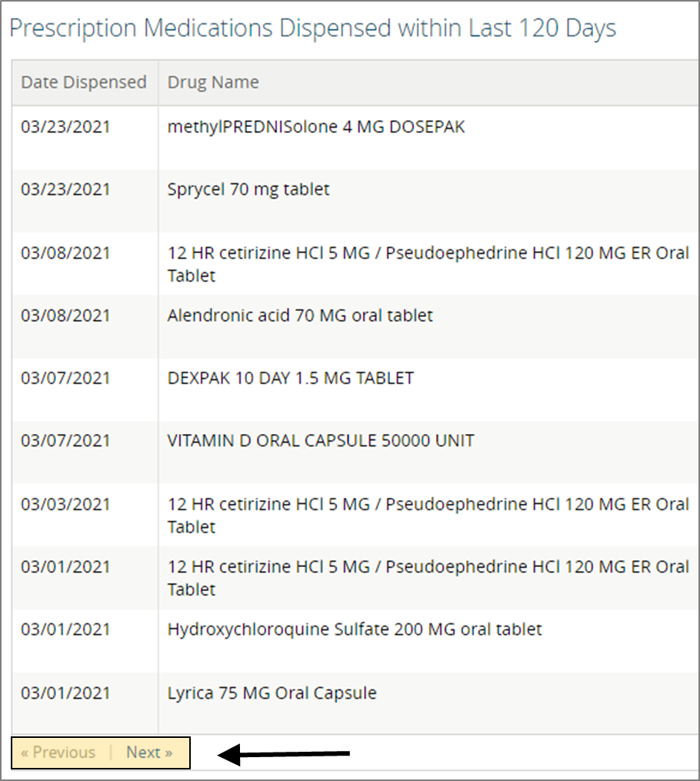
Task: Click the date next to Sprycel 70 mg
Action: point(65,189)
